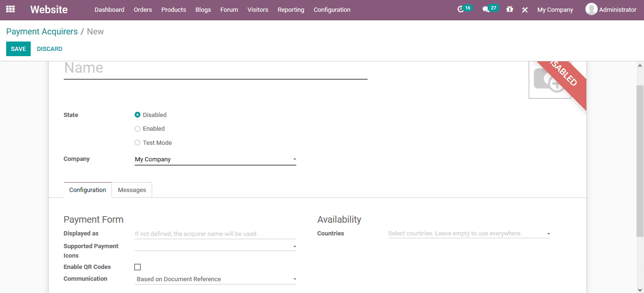Click the Administrator avatar icon
The image size is (644, 293).
(x=591, y=9)
